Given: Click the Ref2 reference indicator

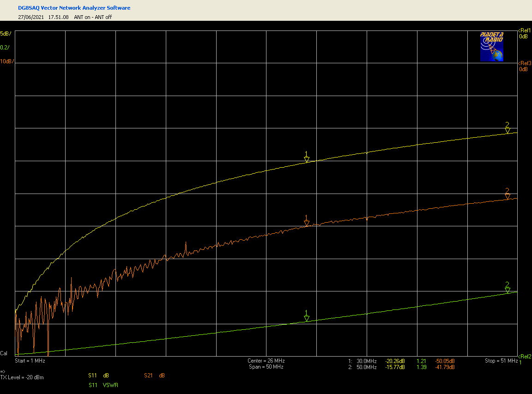Looking at the screenshot, I should (525, 359).
